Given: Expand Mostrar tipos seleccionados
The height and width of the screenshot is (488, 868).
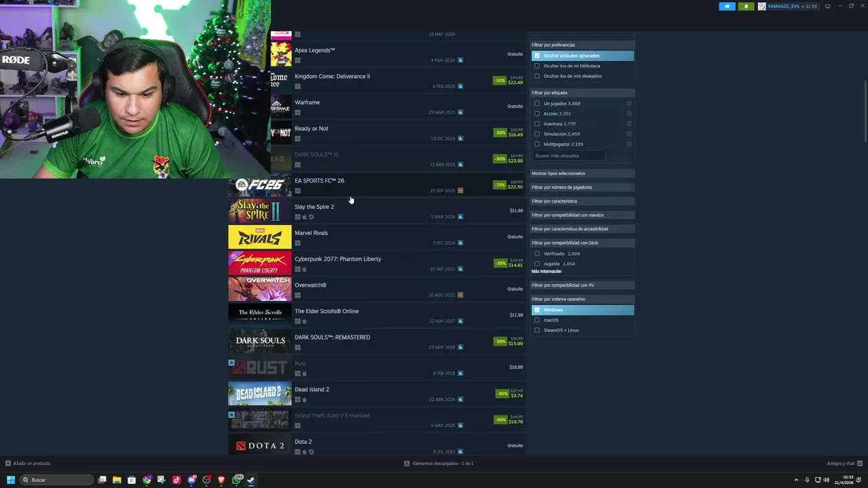Looking at the screenshot, I should coord(583,174).
